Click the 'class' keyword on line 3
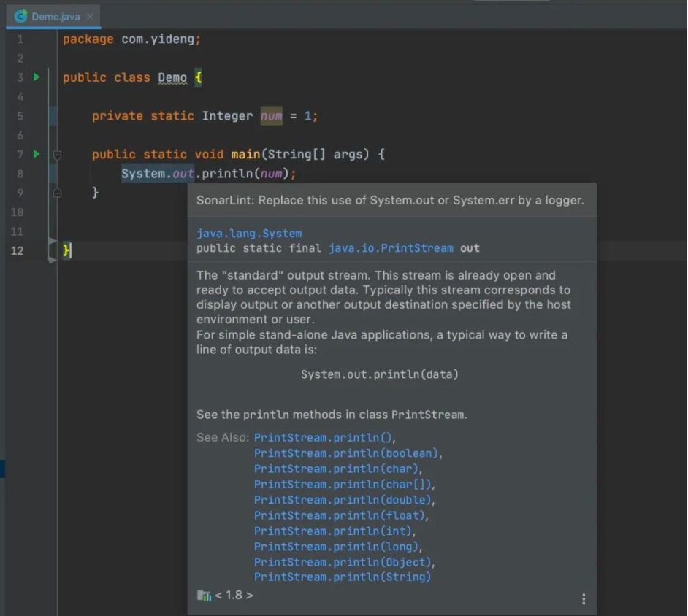 132,77
